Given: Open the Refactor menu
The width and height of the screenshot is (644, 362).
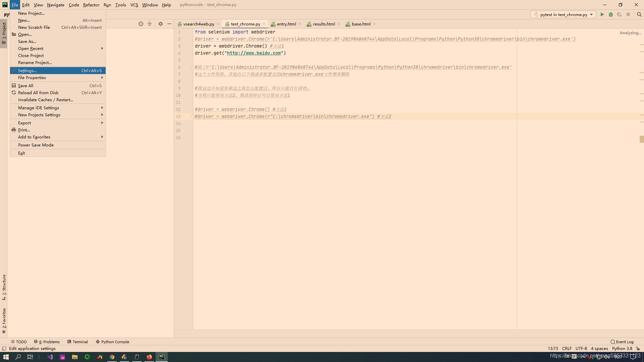Looking at the screenshot, I should (x=91, y=5).
